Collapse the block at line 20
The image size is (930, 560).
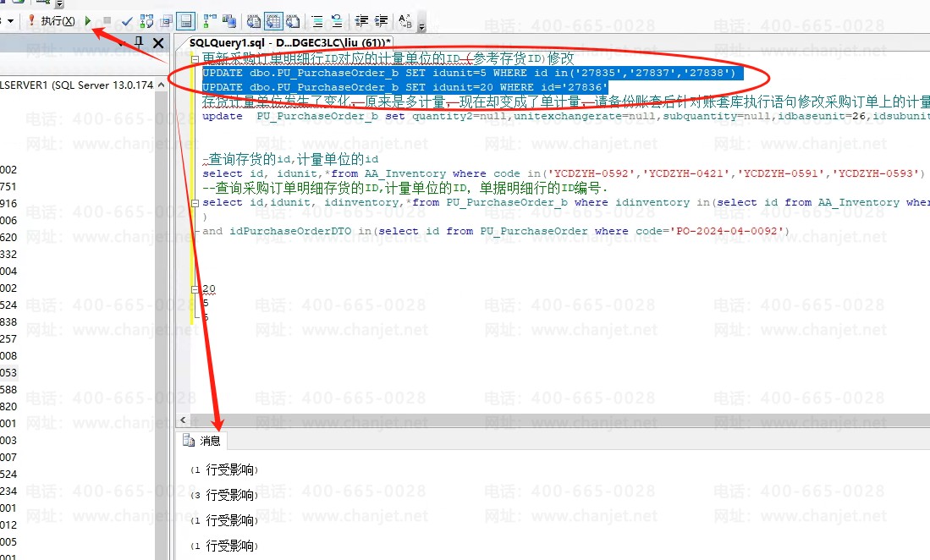coord(195,289)
